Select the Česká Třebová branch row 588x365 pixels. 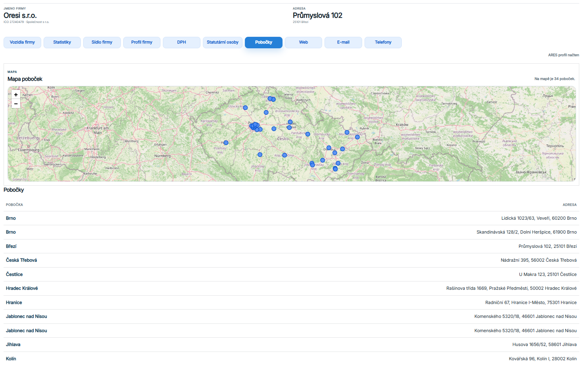coord(291,260)
